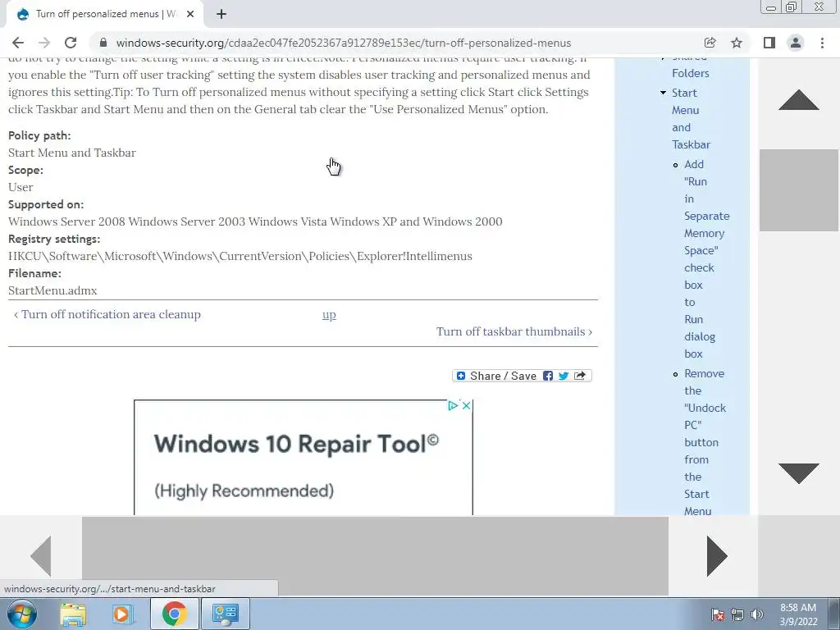Launch Windows Media Player from taskbar
This screenshot has height=630, width=840.
pyautogui.click(x=122, y=614)
